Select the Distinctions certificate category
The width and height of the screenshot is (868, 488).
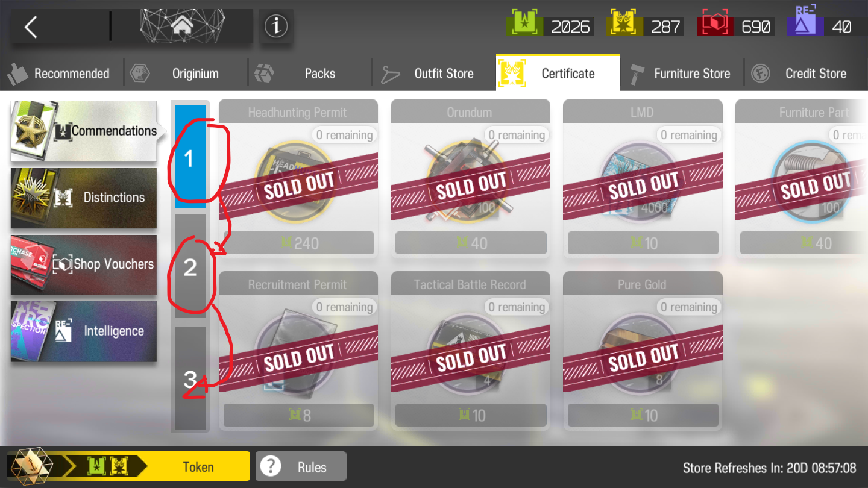(84, 198)
